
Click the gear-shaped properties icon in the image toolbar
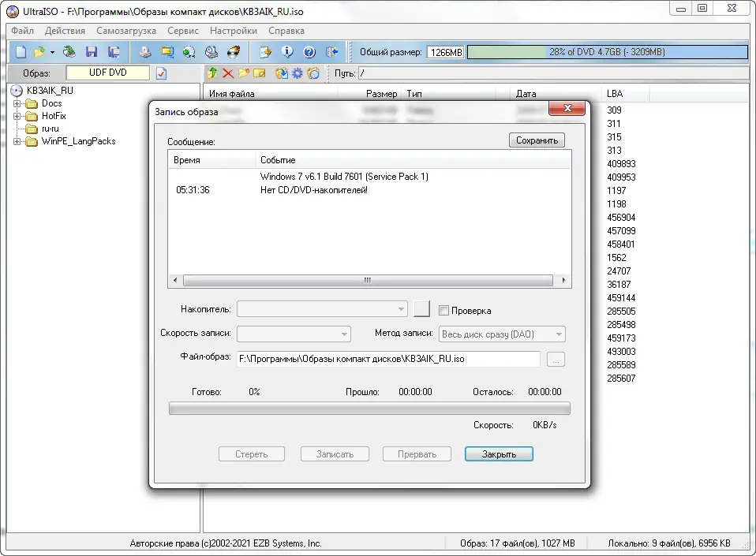tap(297, 72)
